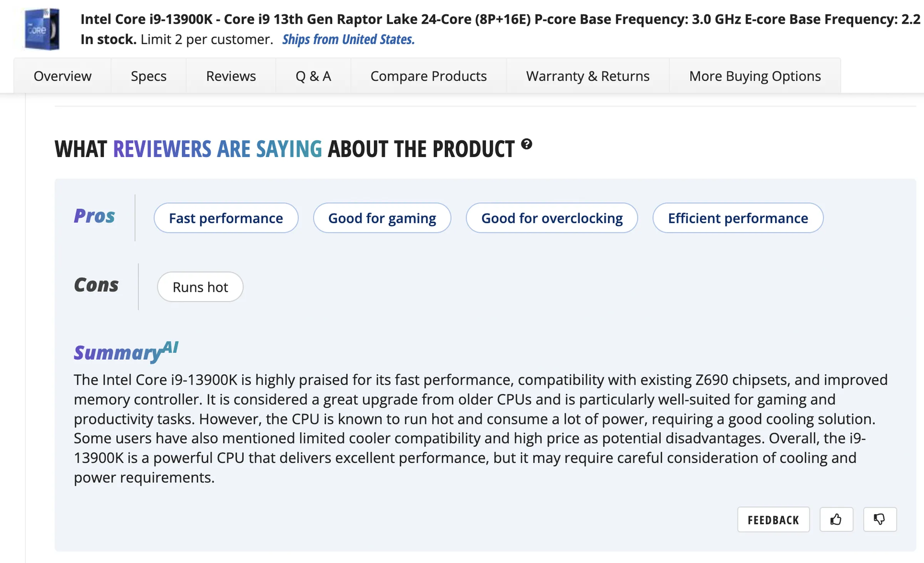Click the Intel Core i9-13900K product title

point(500,19)
